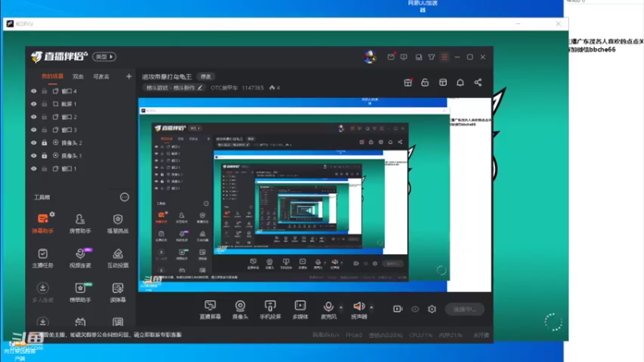The height and width of the screenshot is (362, 644).
Task: Click the share icon above preview
Action: click(x=477, y=83)
